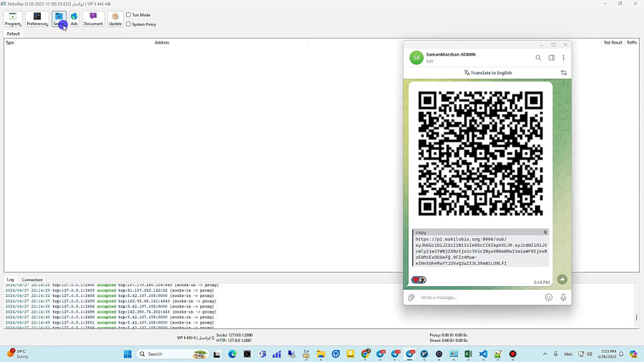Image resolution: width=644 pixels, height=362 pixels.
Task: Click the Socks 127.0.0.1:2080 status text
Action: (235, 336)
